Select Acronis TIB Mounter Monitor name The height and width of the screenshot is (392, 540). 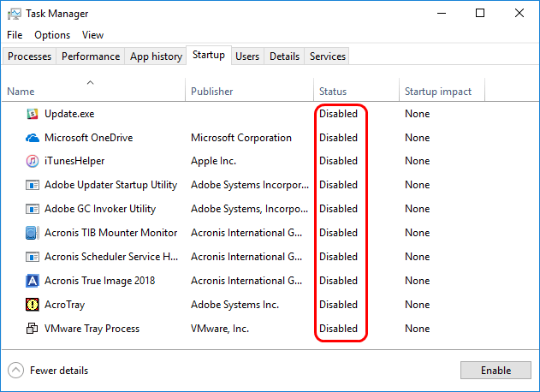[x=111, y=233]
